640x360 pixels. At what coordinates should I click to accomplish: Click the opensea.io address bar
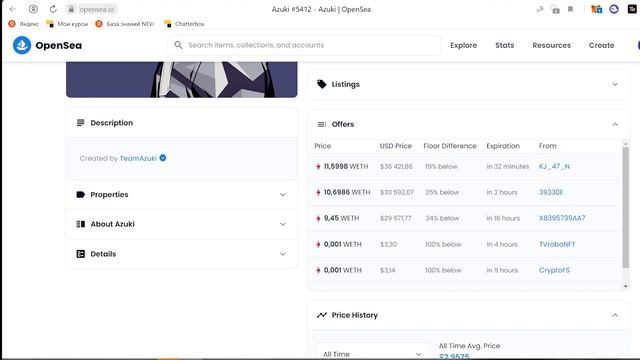pos(97,9)
